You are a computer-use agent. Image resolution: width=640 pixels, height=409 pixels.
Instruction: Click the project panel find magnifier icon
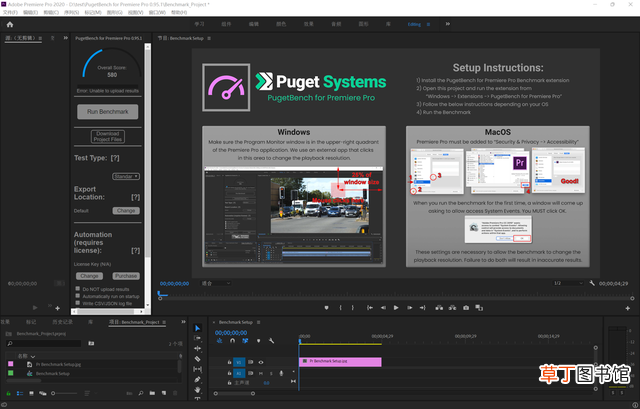point(141,393)
